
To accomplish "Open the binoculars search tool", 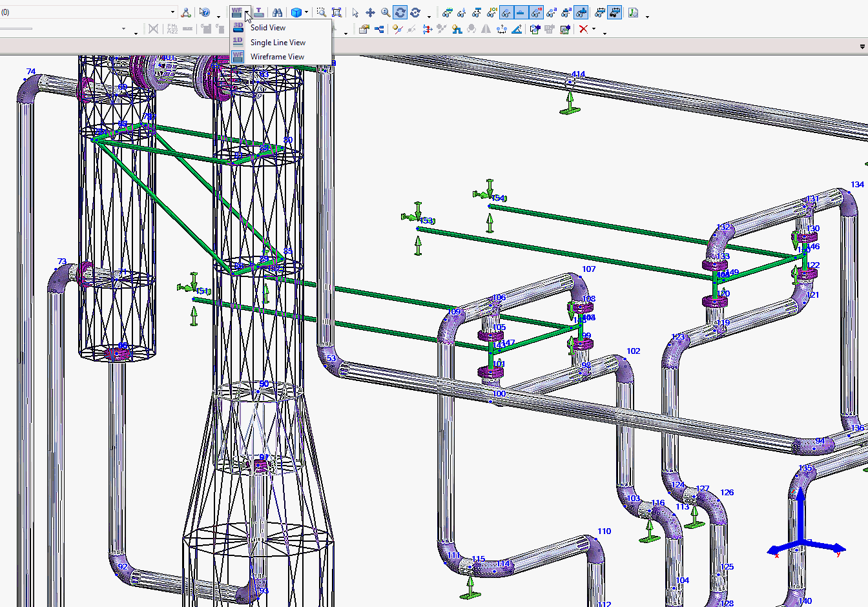I will click(278, 12).
